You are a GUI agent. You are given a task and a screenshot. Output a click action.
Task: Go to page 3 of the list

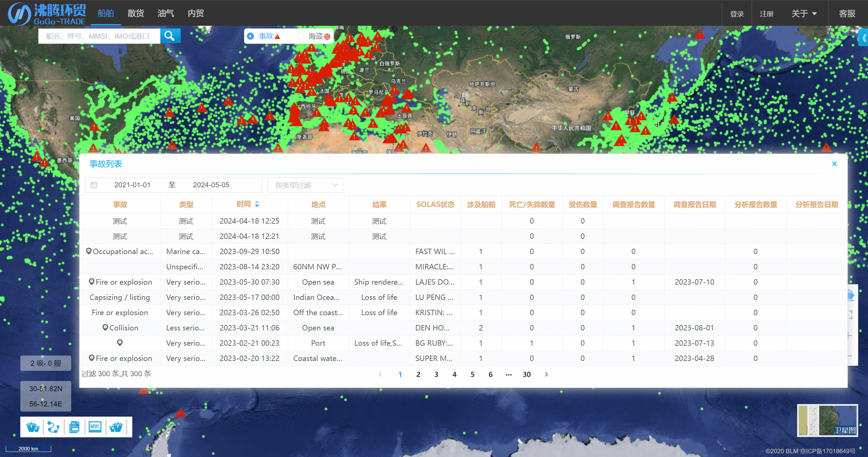436,374
